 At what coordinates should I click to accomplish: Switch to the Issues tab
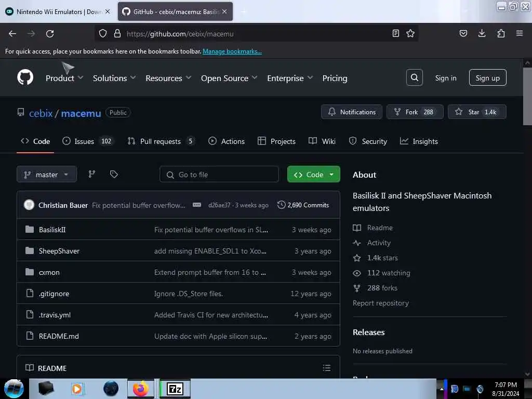coord(88,141)
